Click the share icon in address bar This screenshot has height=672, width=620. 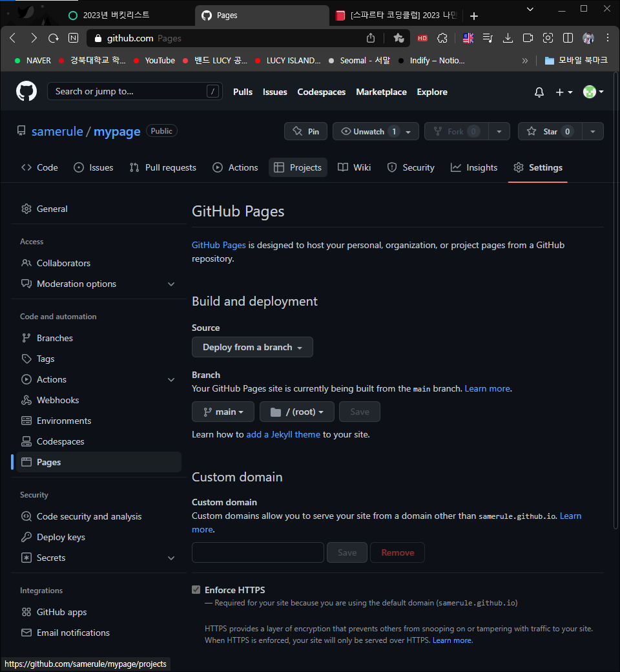[371, 38]
